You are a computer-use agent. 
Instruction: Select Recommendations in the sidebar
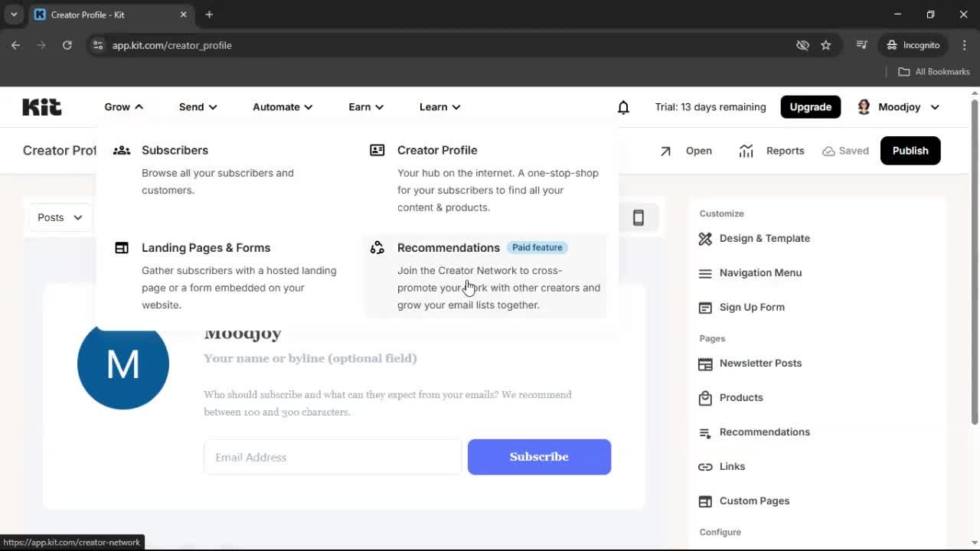point(764,432)
